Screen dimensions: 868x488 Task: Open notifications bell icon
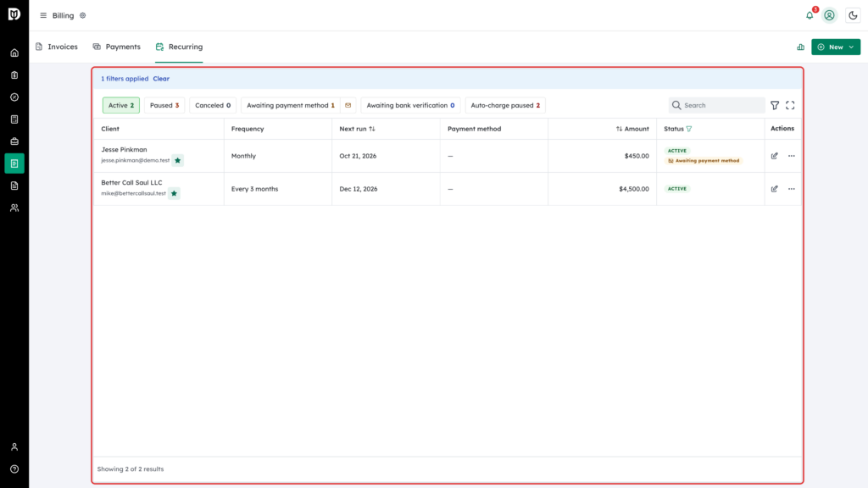click(x=810, y=15)
